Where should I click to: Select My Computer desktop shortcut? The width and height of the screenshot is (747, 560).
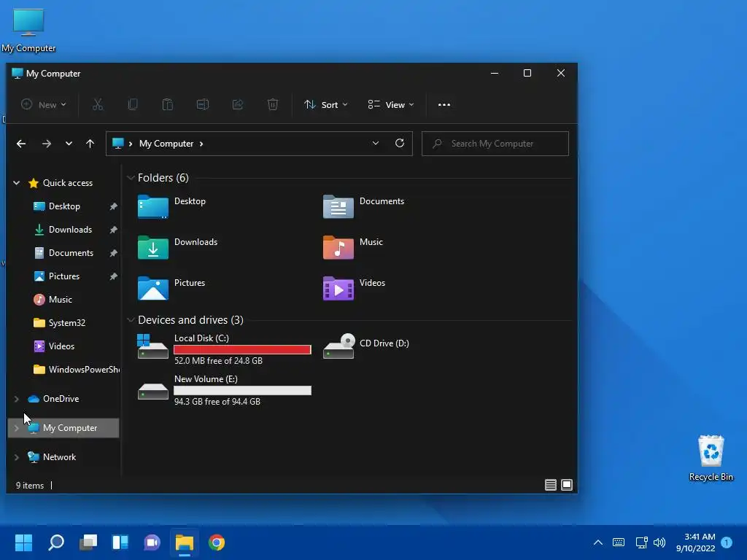click(28, 31)
